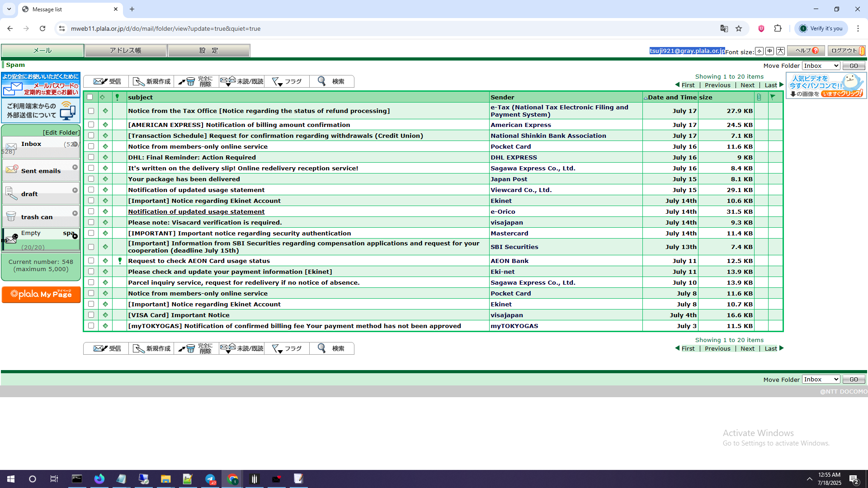Open the flag dropdown in bottom toolbar

[287, 348]
